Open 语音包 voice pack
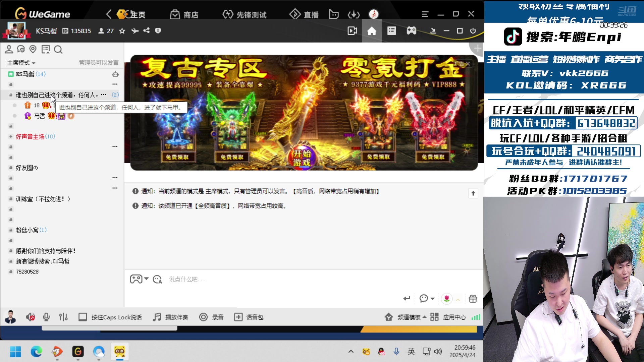Viewport: 644px width, 362px height. (249, 317)
